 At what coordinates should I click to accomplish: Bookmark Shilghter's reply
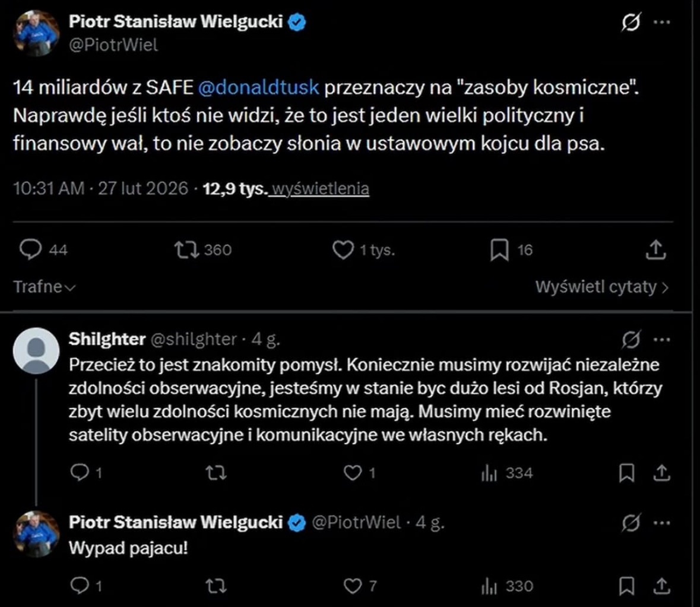626,473
